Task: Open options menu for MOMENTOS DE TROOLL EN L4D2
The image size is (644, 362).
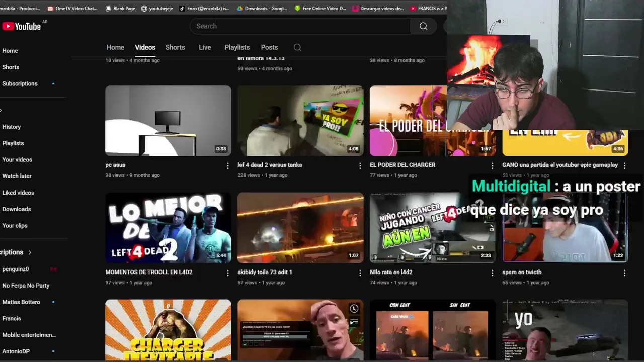Action: (227, 273)
